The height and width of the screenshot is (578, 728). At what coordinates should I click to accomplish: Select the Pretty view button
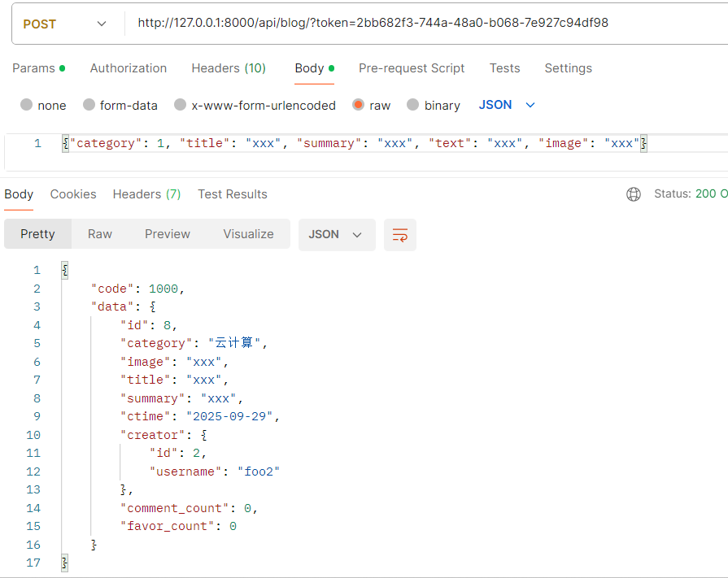coord(37,234)
